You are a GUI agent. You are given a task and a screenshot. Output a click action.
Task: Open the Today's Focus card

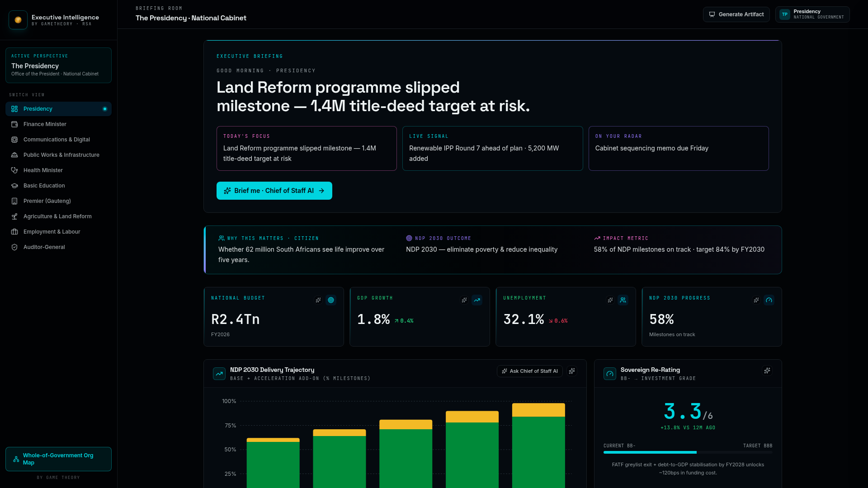coord(307,148)
